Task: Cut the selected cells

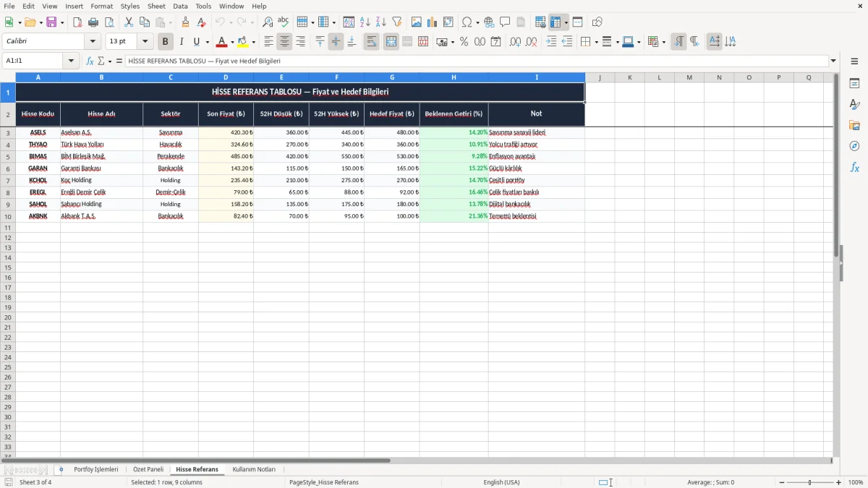Action: (129, 22)
